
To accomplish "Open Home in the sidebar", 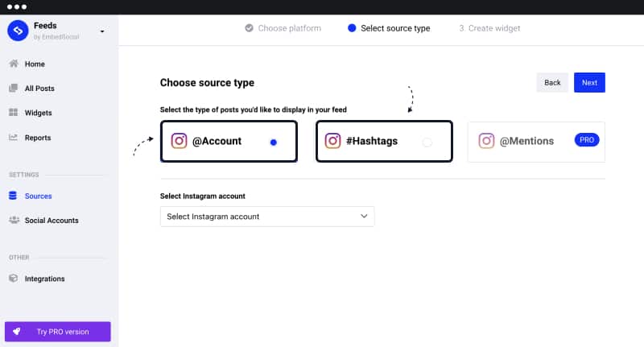I will point(35,64).
